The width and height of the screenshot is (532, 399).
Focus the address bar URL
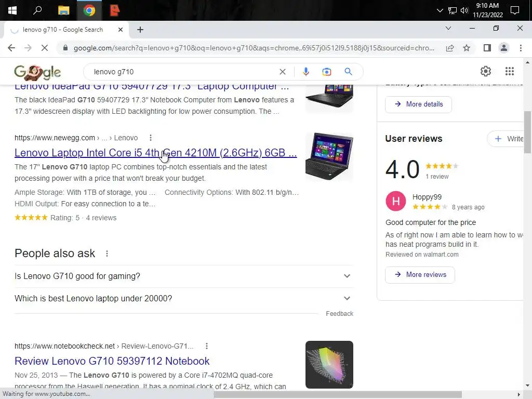pyautogui.click(x=254, y=48)
